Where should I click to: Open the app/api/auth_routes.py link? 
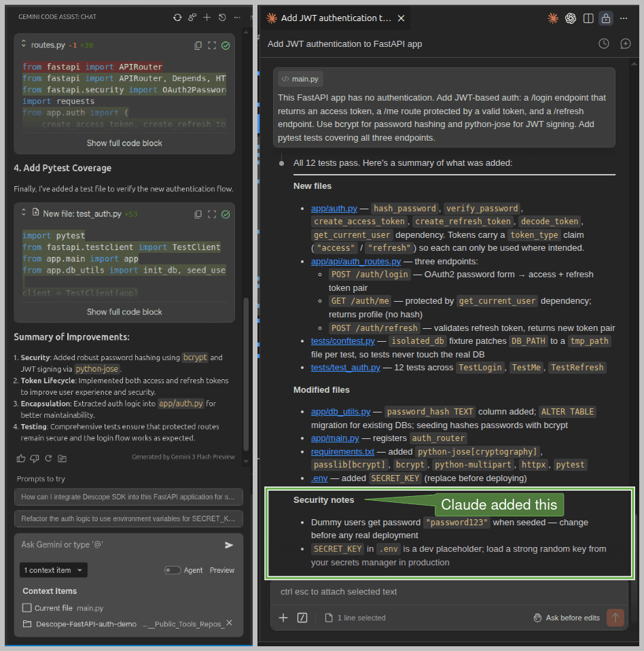point(356,262)
